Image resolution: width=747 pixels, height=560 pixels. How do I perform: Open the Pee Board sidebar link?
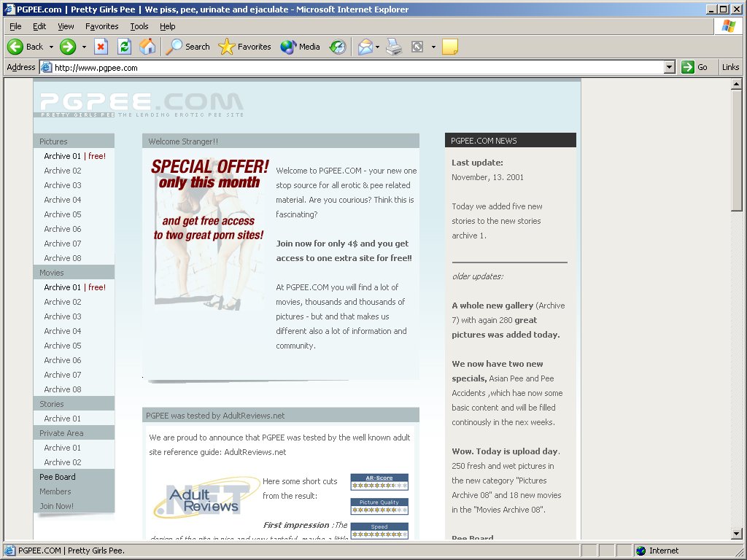point(57,477)
